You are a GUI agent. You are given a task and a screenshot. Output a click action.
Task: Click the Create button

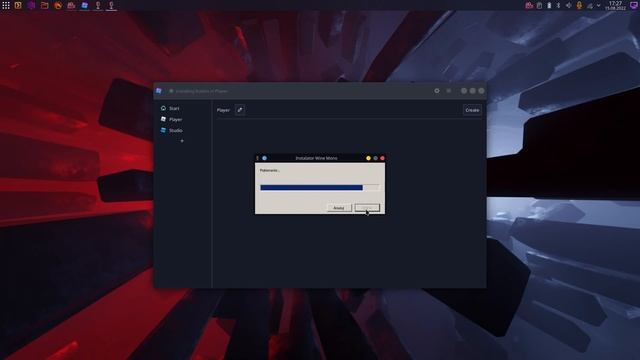(x=472, y=110)
